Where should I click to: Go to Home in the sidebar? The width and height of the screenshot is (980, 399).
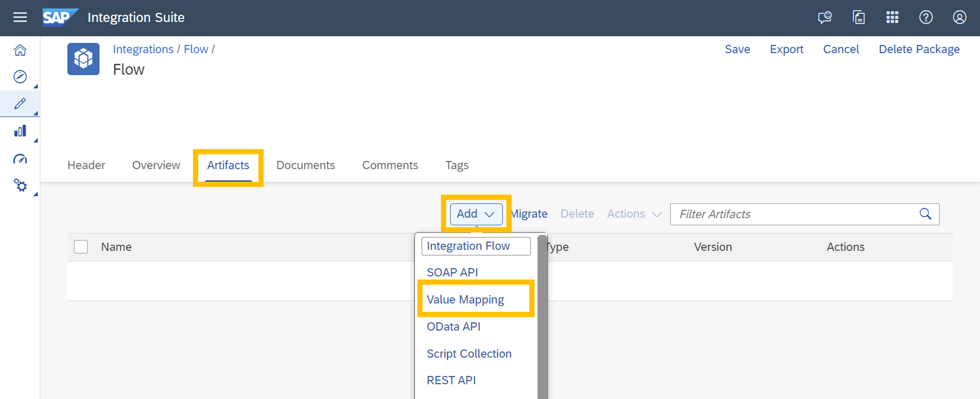click(20, 50)
